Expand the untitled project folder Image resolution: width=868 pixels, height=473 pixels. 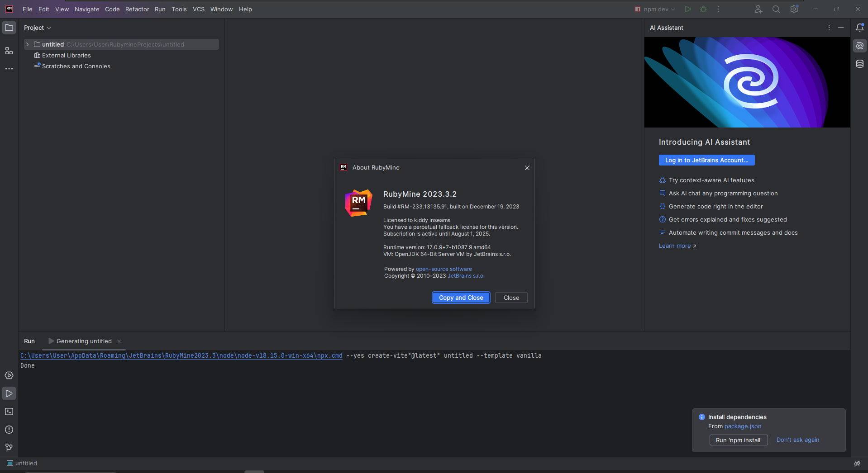28,44
